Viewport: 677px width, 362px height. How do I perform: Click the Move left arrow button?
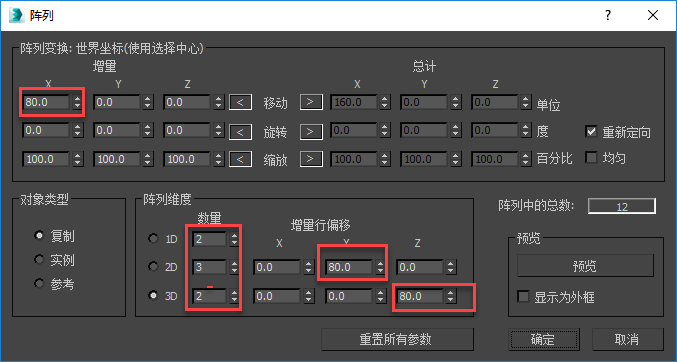coord(240,103)
